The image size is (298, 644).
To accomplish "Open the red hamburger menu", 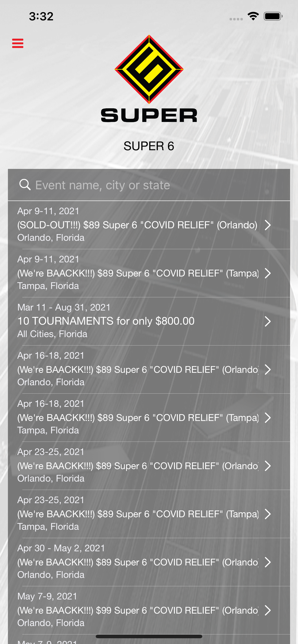I will click(x=18, y=43).
